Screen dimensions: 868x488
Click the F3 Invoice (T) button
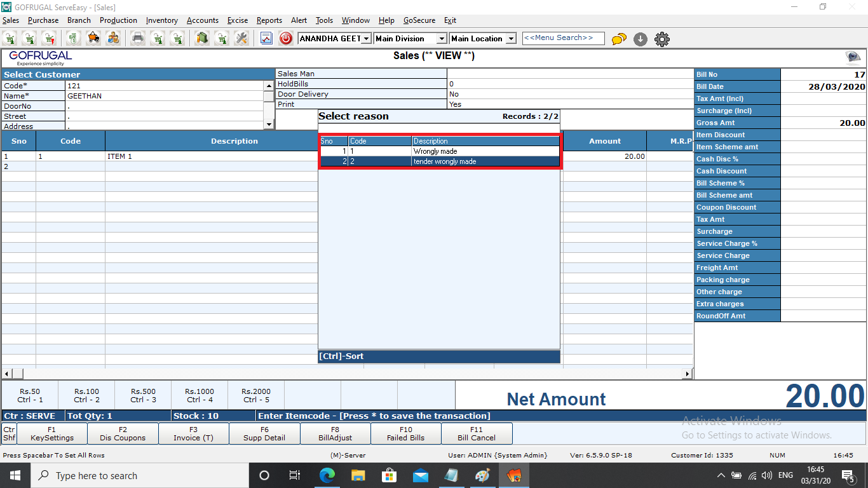(193, 433)
